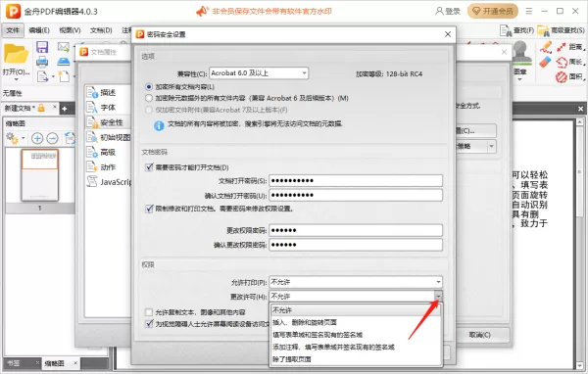
Task: Expand the thumbnail settings gear dropdown arrow
Action: tap(23, 138)
